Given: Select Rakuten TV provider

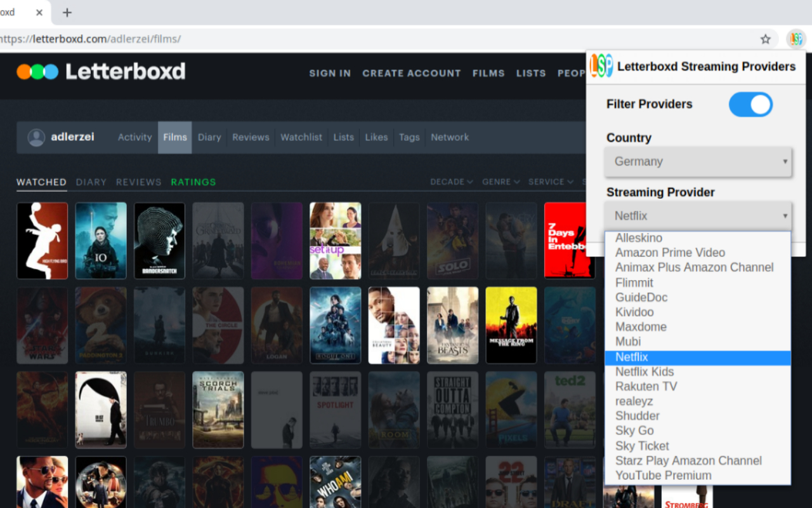Looking at the screenshot, I should 698,386.
